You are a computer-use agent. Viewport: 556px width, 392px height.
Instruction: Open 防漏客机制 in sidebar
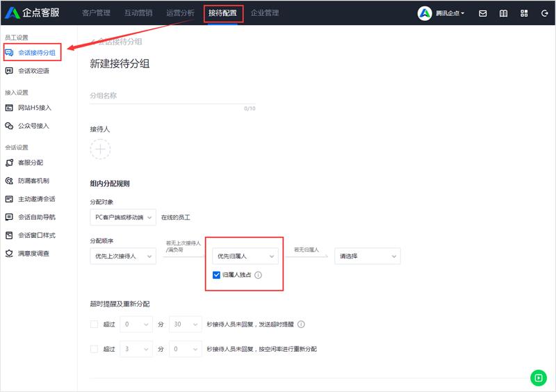tap(32, 181)
